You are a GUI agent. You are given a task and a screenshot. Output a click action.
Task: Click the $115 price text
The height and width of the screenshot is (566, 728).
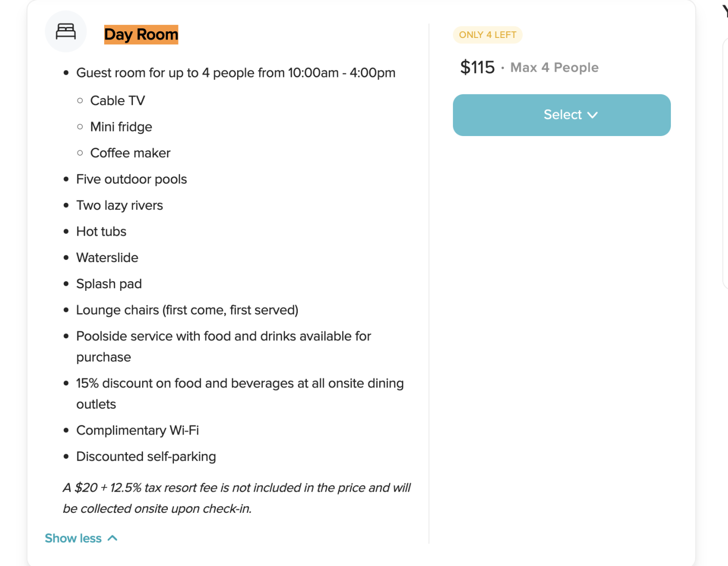click(477, 67)
